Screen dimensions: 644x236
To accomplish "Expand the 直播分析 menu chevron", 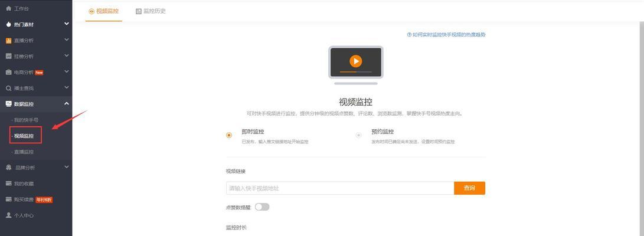I will [67, 40].
